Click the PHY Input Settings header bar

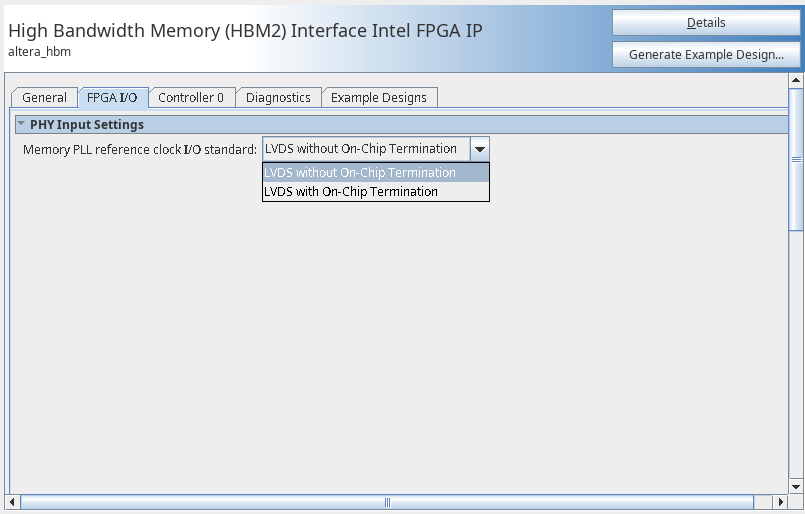click(x=400, y=125)
